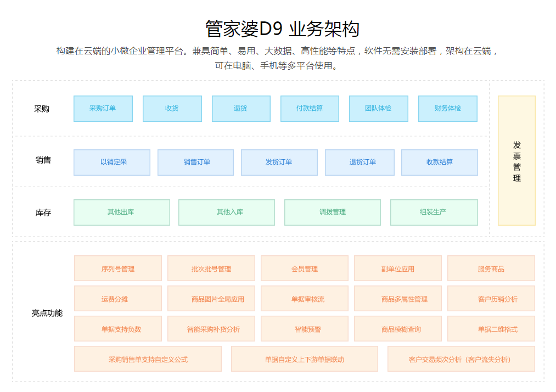556x392 pixels.
Task: Open the 退货 box in 采购 row
Action: click(241, 109)
